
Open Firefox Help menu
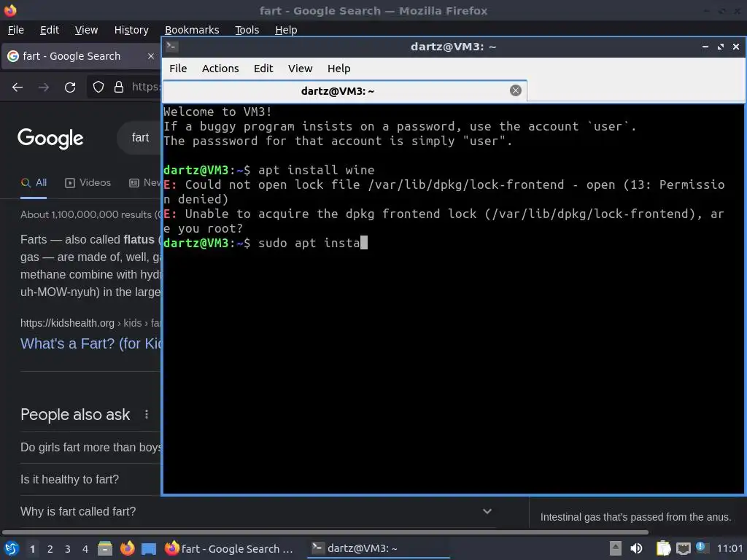click(x=286, y=30)
